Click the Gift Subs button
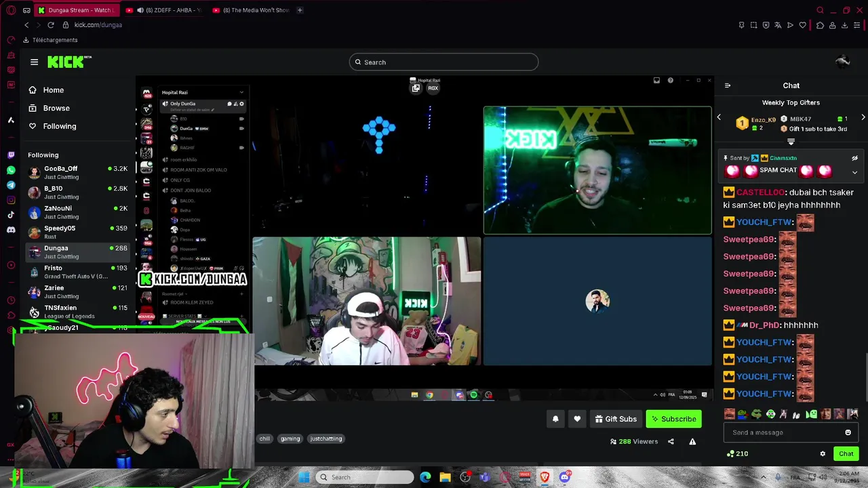The width and height of the screenshot is (868, 488). [x=616, y=419]
